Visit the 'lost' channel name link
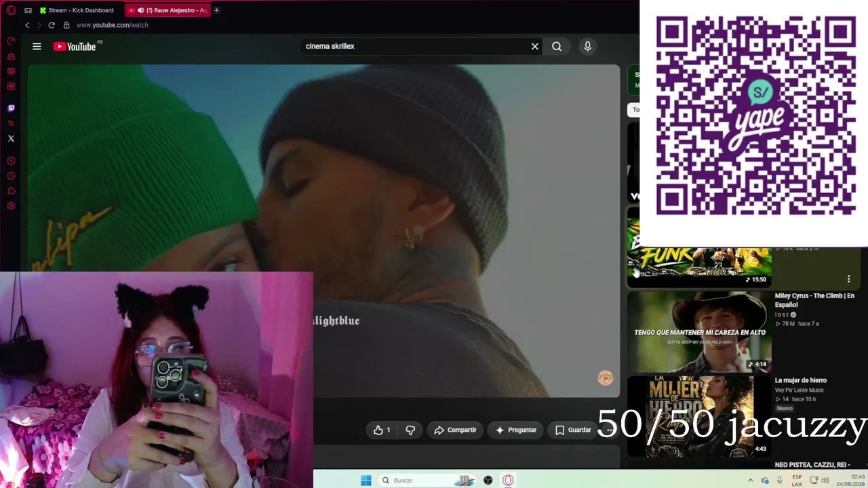The image size is (868, 488). tap(781, 314)
